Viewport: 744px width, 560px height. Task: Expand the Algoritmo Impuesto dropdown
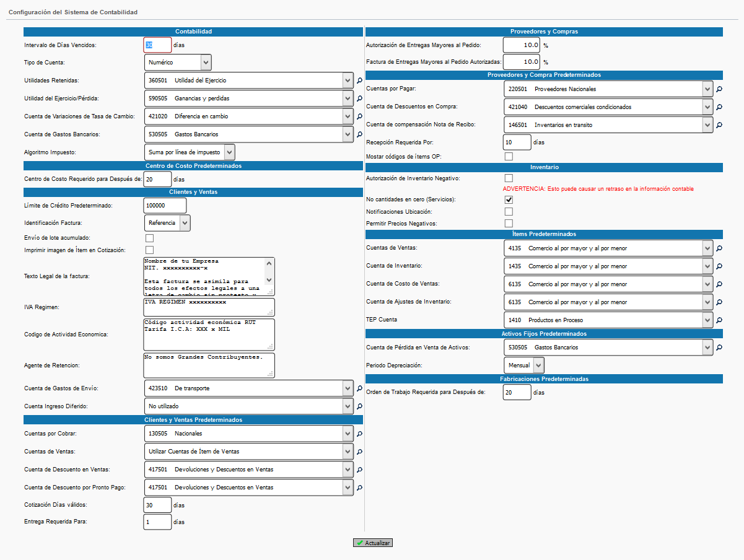click(x=190, y=152)
